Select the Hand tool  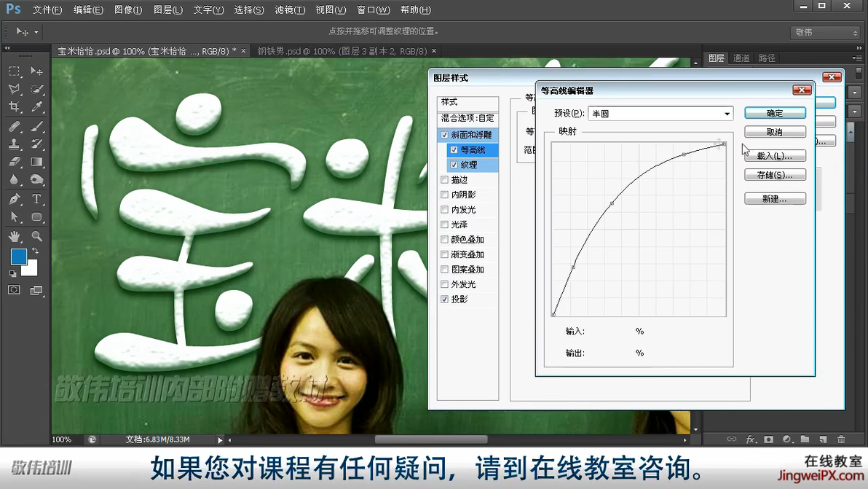[15, 236]
